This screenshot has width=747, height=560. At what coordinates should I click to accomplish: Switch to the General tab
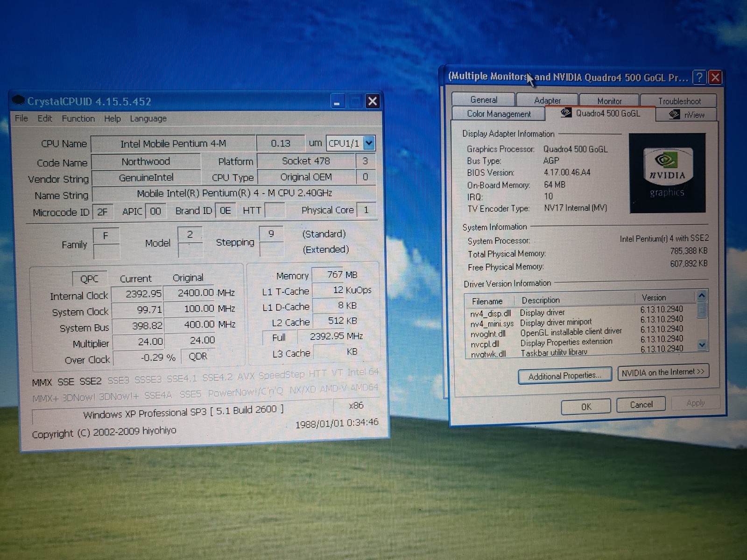click(x=484, y=100)
